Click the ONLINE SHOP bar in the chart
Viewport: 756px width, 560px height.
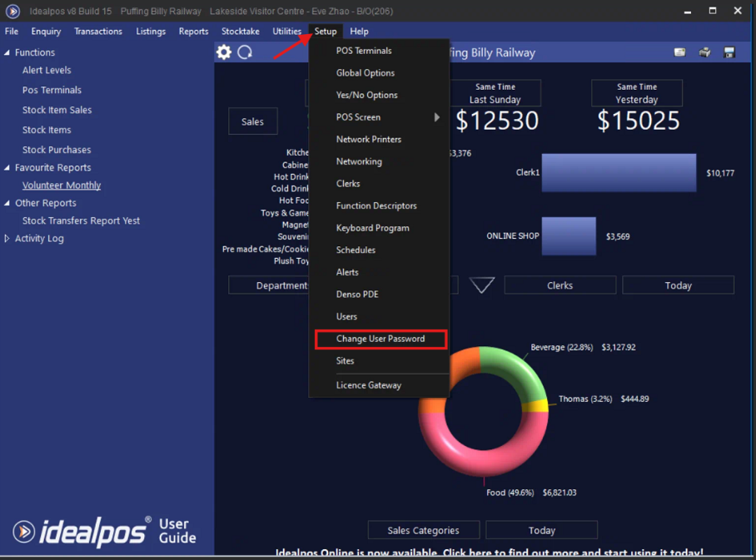569,236
